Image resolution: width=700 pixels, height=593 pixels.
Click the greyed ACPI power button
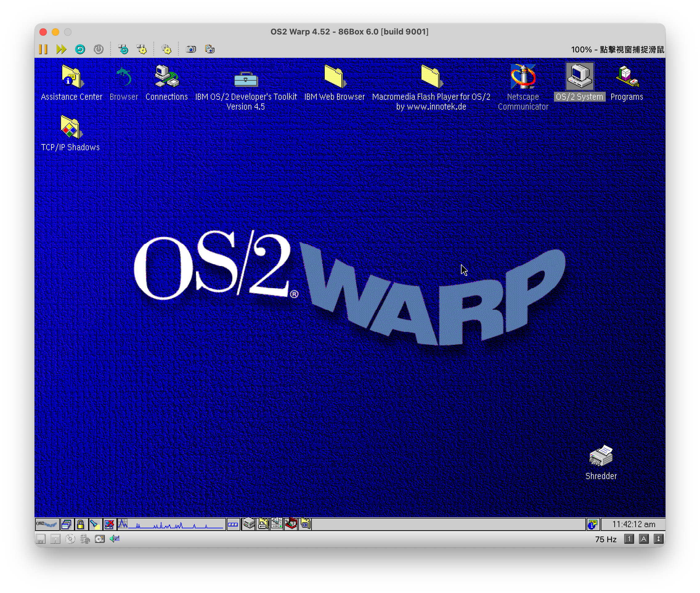click(x=99, y=49)
